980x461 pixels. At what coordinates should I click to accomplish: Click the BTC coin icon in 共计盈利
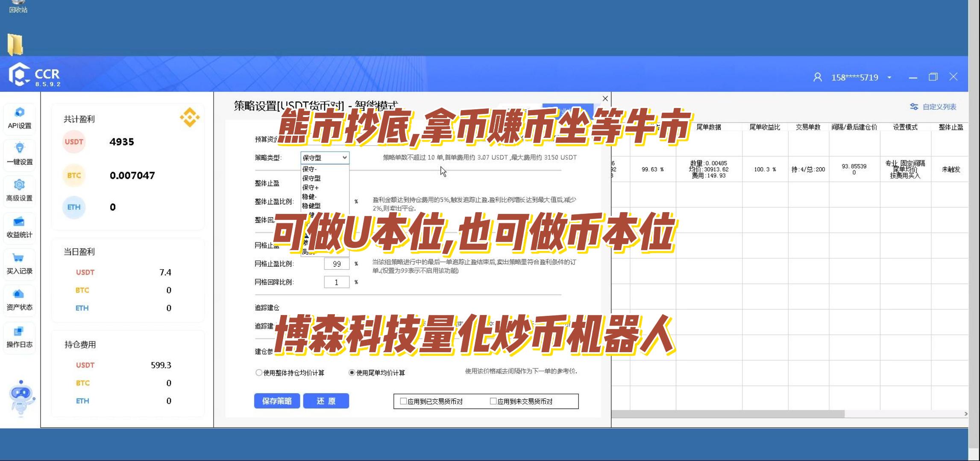click(x=74, y=175)
